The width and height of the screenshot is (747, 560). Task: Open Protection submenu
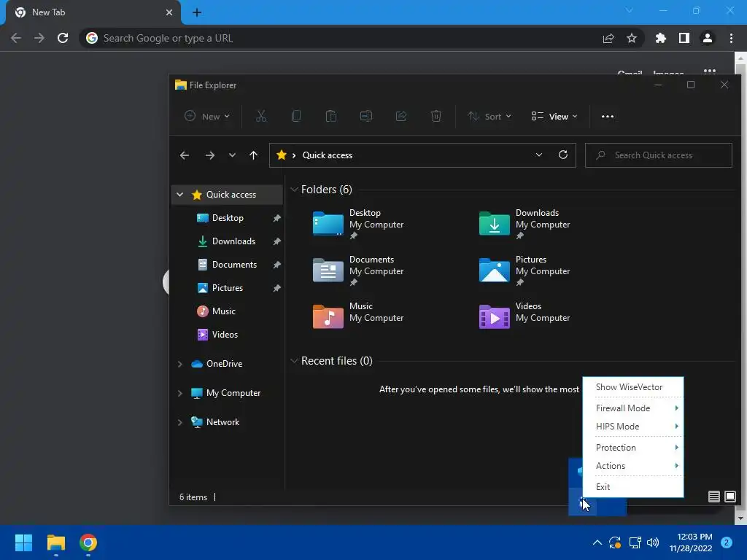click(x=633, y=448)
